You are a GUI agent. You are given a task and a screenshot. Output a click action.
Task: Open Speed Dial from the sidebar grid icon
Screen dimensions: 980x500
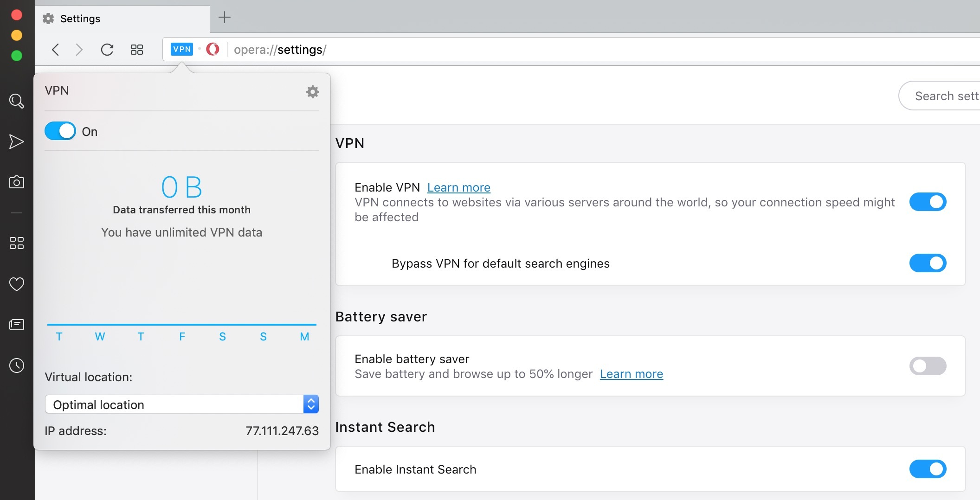[x=17, y=243]
